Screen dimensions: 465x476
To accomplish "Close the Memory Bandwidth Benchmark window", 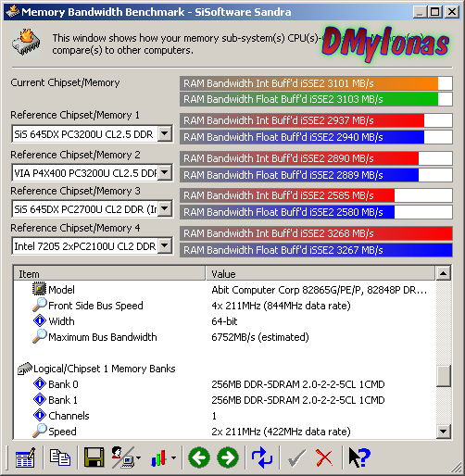I will coord(452,12).
